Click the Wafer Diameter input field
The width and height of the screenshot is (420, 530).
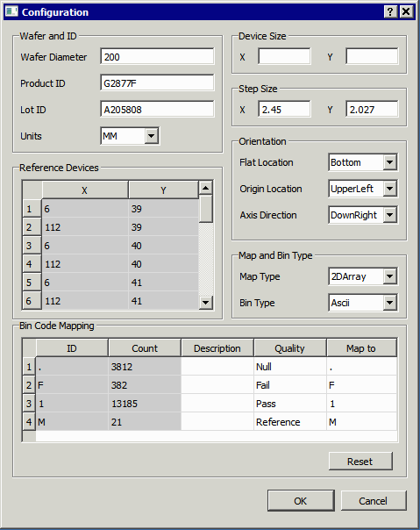tap(157, 56)
